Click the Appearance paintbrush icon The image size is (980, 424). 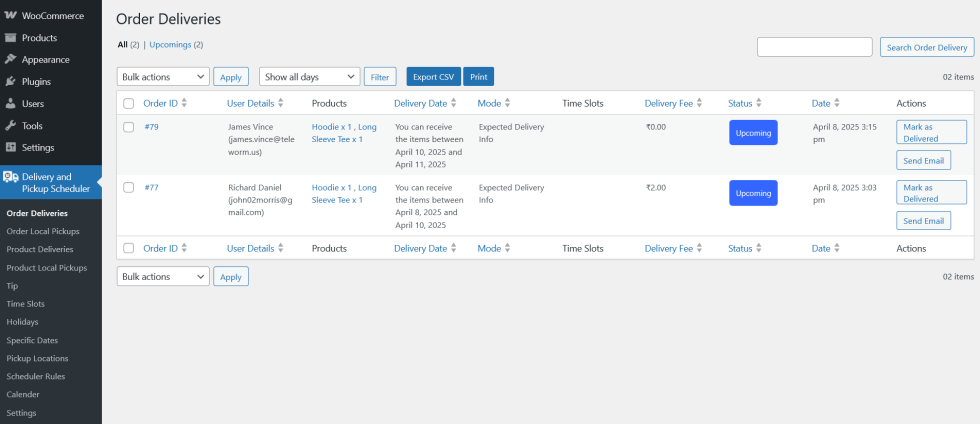click(x=10, y=60)
